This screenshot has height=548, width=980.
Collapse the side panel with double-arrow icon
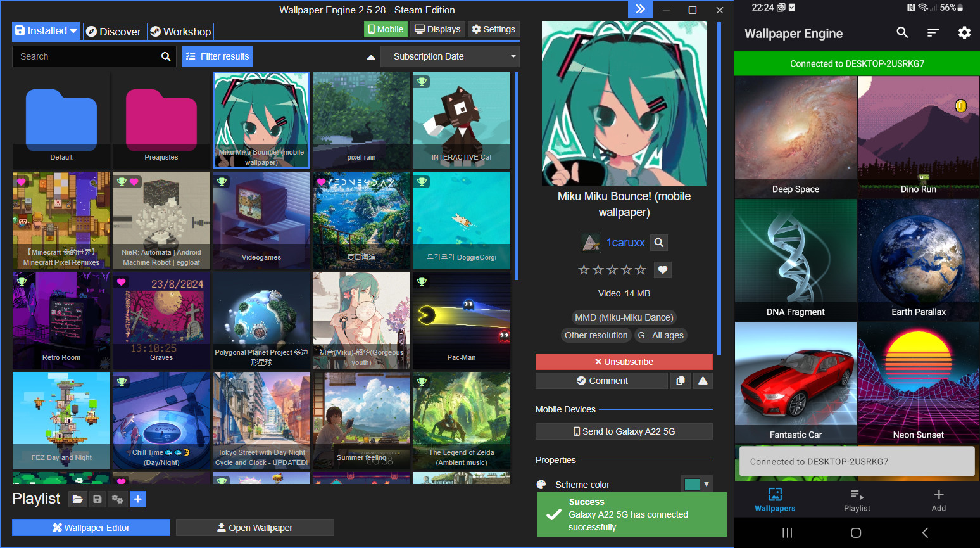[640, 10]
